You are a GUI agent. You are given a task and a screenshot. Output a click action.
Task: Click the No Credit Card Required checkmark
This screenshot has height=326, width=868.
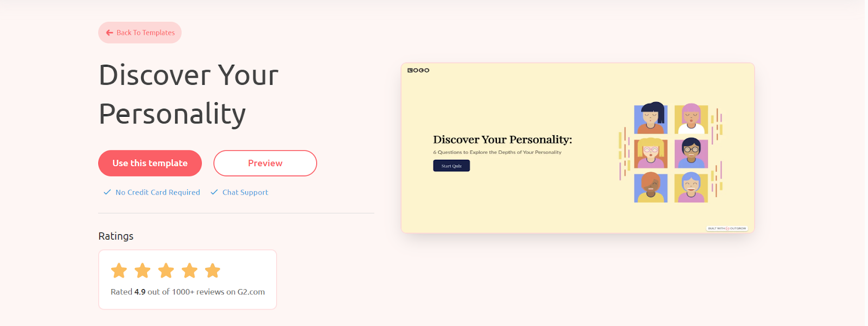(107, 192)
